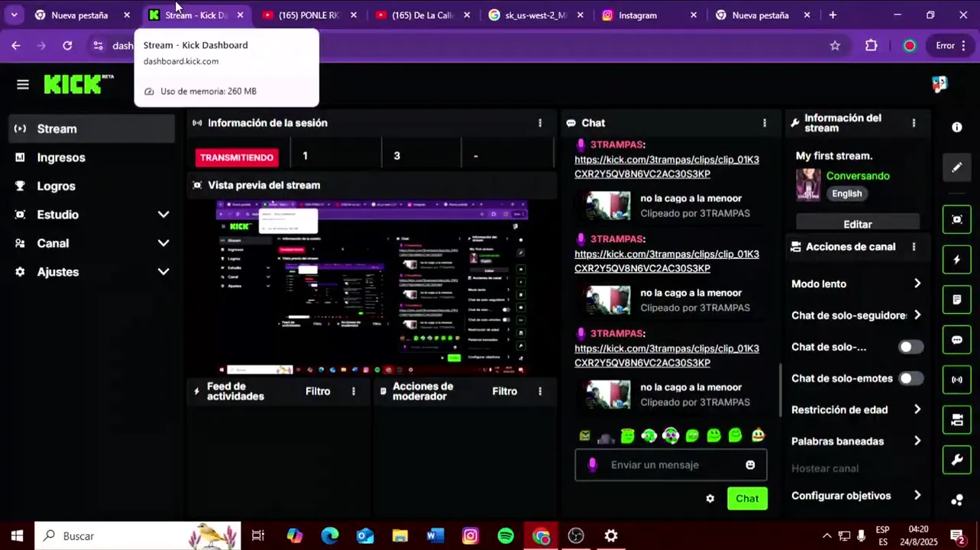
Task: Click the Kick logo
Action: [78, 84]
